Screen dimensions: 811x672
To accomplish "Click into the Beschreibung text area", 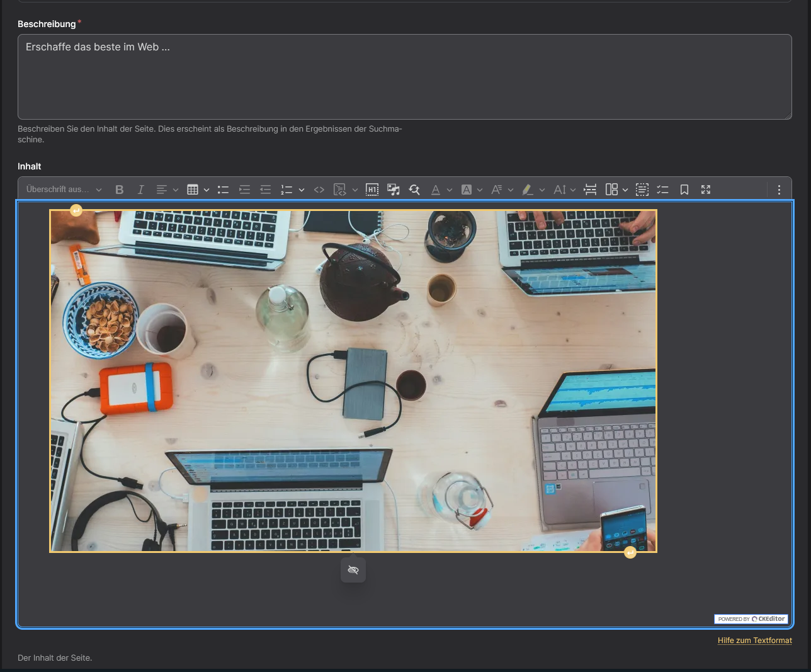I will click(404, 77).
